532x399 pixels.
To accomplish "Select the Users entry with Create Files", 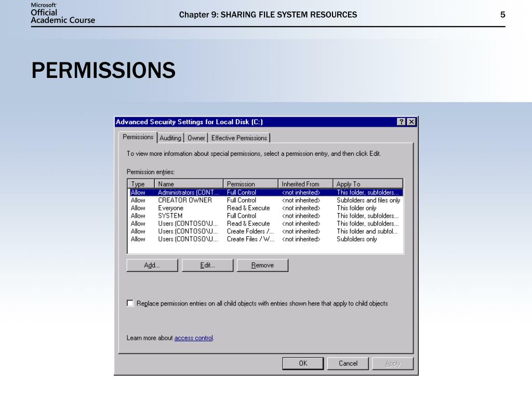I will 266,239.
